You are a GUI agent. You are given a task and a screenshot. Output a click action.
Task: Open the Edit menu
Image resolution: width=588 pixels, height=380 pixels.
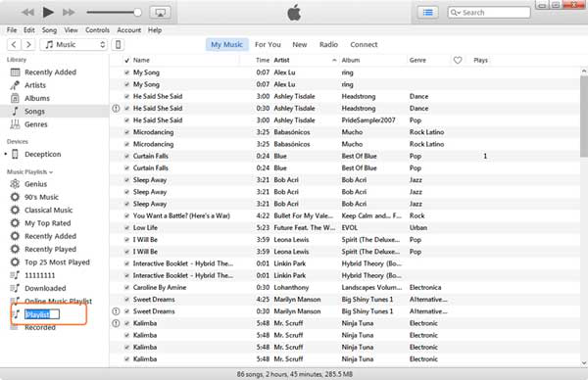coord(28,30)
